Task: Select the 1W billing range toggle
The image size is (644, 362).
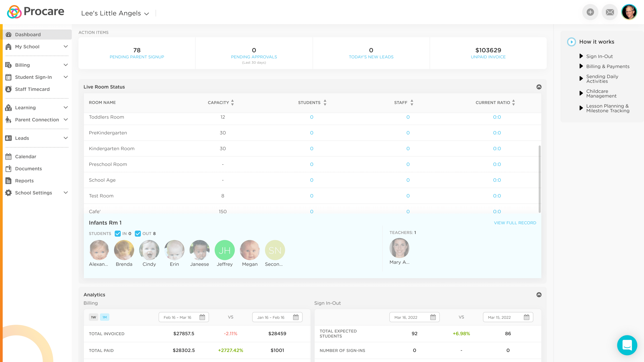Action: click(94, 317)
